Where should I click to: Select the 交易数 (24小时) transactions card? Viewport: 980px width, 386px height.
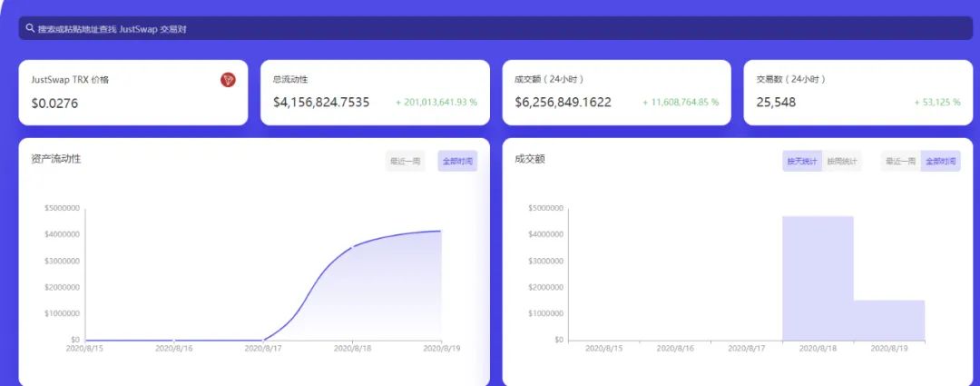pyautogui.click(x=857, y=92)
